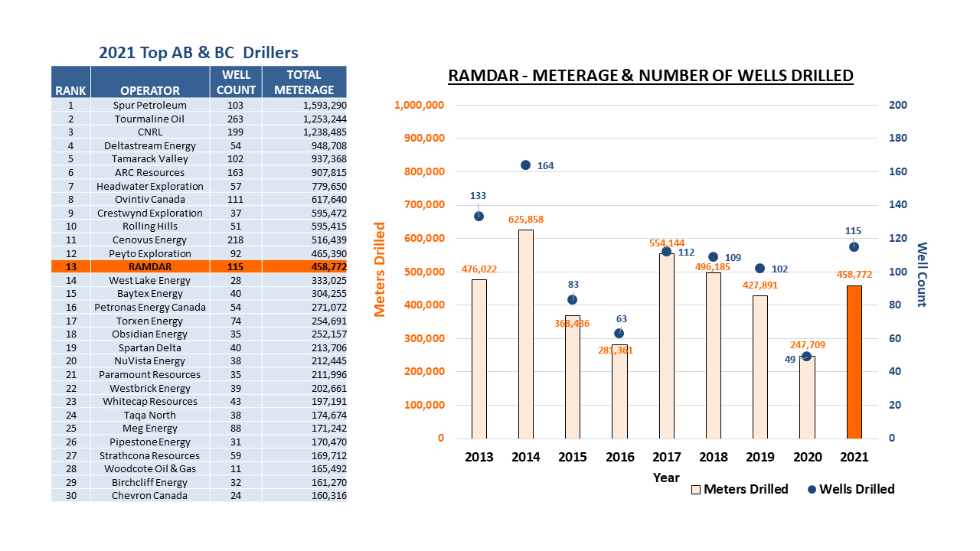Click Petronas Energy Canada cell
Screen dimensions: 980x551
pos(150,307)
